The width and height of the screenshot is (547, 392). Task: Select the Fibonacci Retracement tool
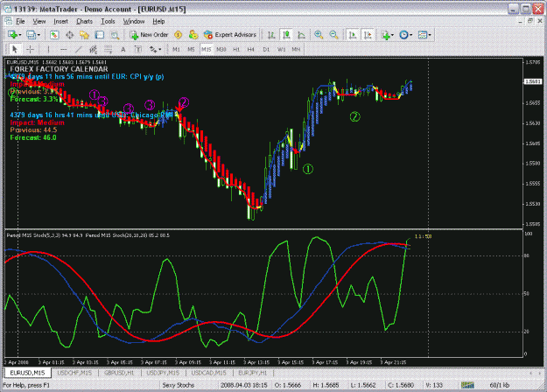pyautogui.click(x=109, y=50)
